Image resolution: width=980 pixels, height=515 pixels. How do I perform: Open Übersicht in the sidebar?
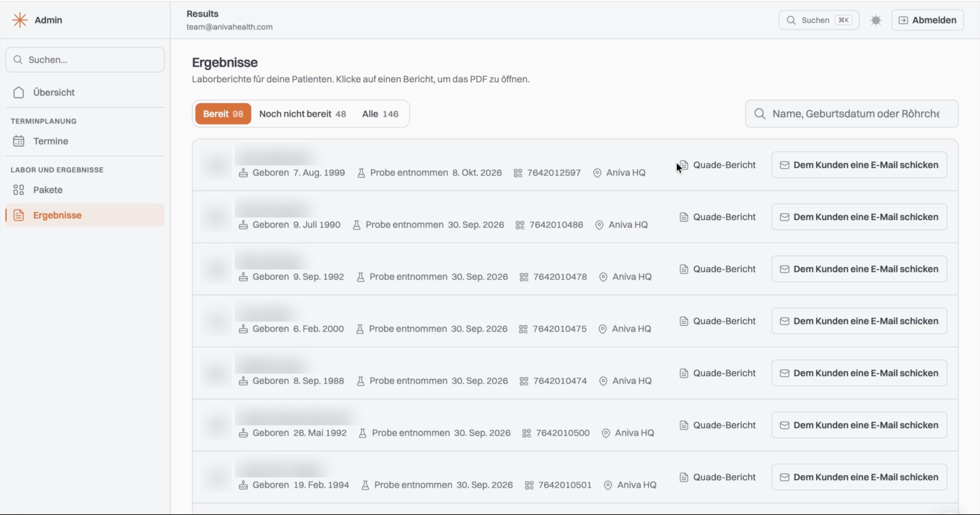(85, 92)
